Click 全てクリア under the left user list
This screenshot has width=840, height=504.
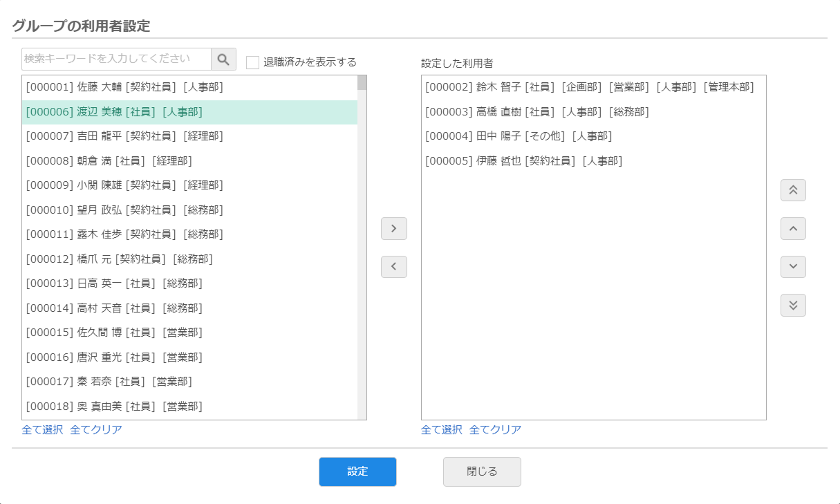coord(95,429)
